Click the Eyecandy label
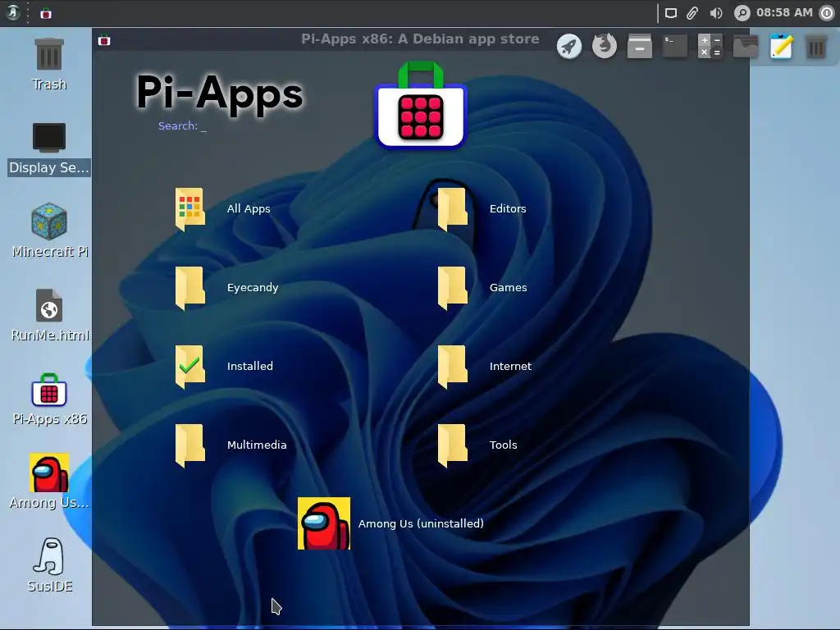Viewport: 840px width, 630px height. pos(253,288)
